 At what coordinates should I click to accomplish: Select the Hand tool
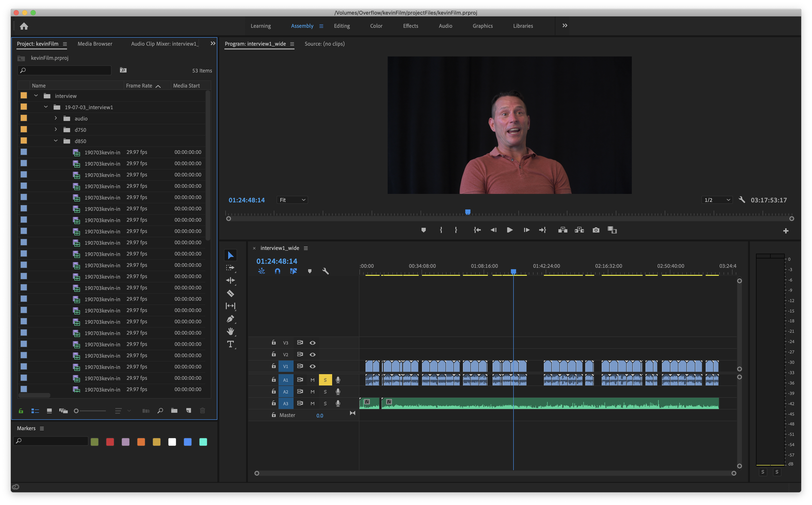[230, 331]
